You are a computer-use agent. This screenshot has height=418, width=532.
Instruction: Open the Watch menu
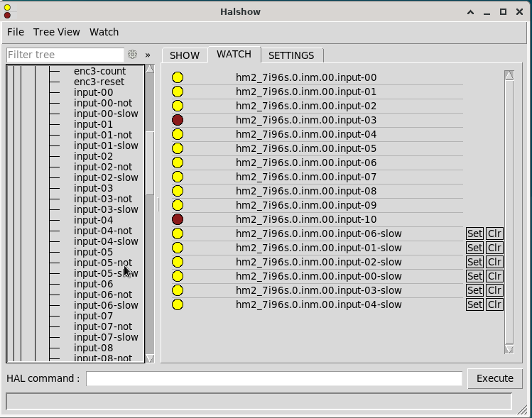(104, 32)
